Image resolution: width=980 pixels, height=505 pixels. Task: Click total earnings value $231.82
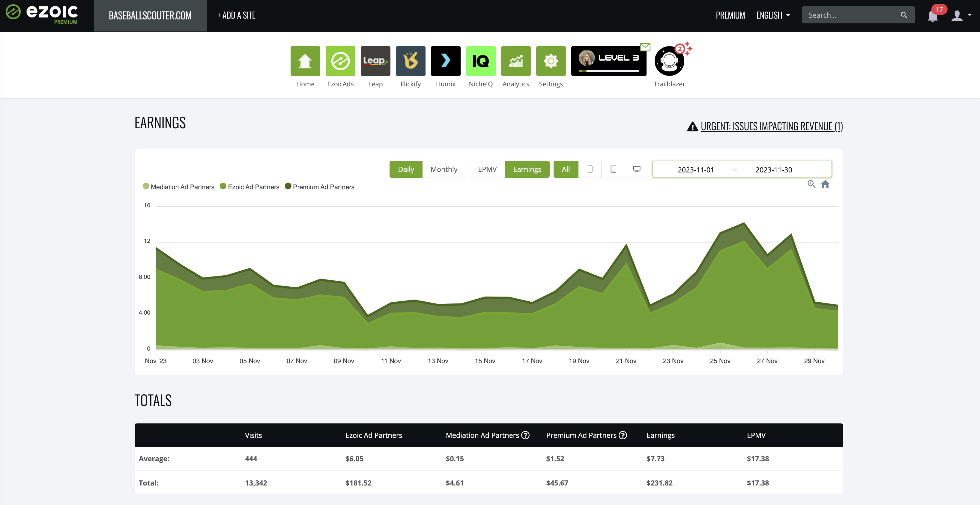tap(659, 483)
